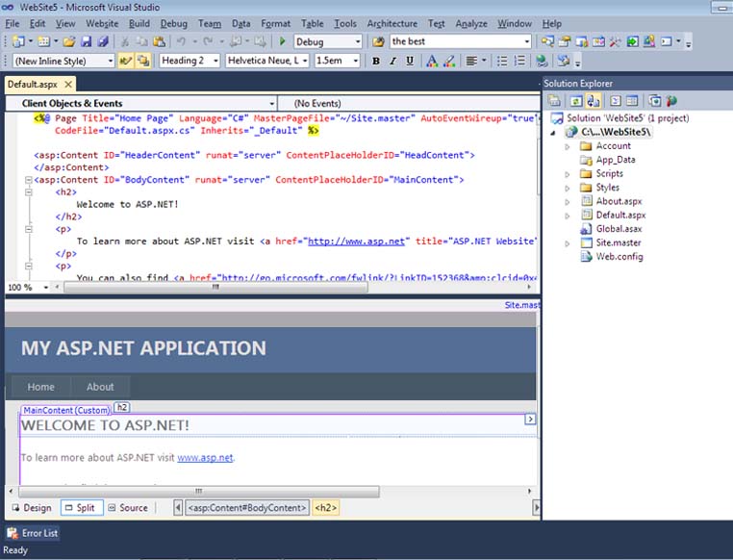Viewport: 733px width, 560px height.
Task: Switch to Source view
Action: (129, 508)
